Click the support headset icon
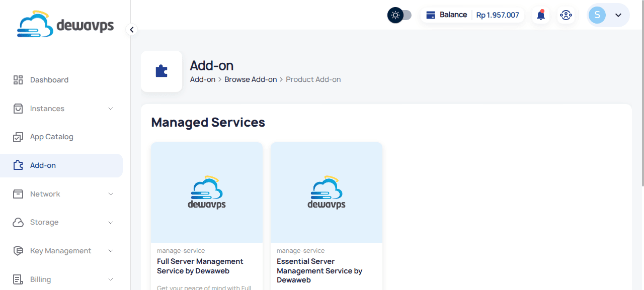This screenshot has height=290, width=644. [x=566, y=15]
